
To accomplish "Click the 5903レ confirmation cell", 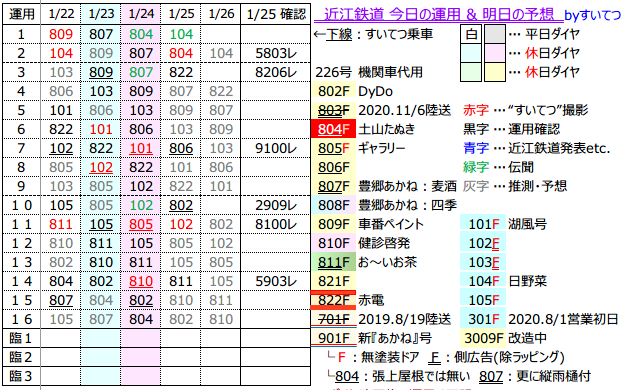I will pos(276,281).
